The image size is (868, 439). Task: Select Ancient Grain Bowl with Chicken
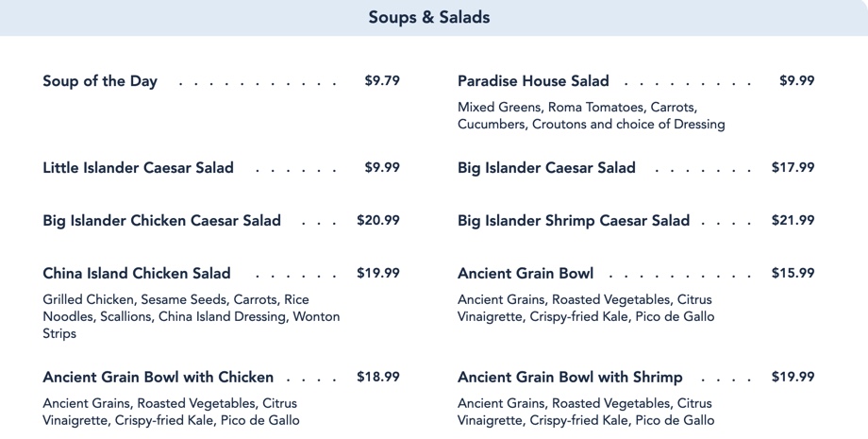click(158, 378)
